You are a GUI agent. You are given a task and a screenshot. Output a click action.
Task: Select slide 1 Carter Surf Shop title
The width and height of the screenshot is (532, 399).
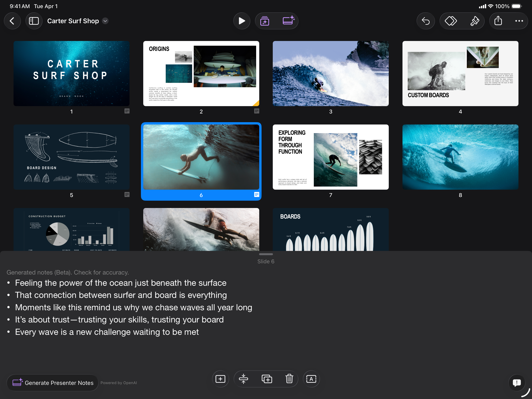click(72, 73)
